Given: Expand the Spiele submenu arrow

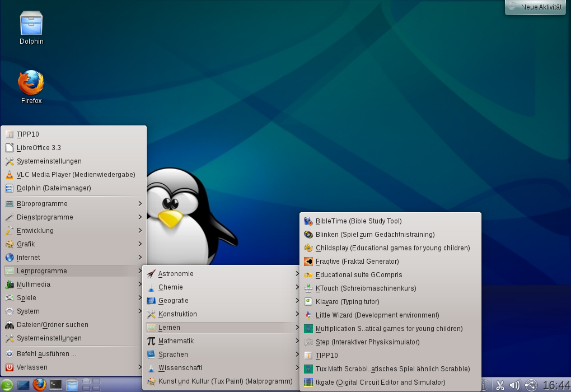Looking at the screenshot, I should coord(140,298).
